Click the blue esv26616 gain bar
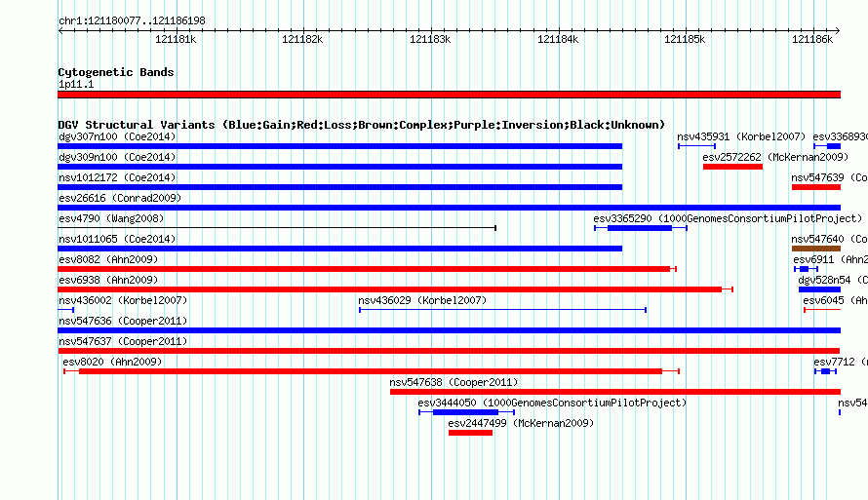 pyautogui.click(x=449, y=208)
